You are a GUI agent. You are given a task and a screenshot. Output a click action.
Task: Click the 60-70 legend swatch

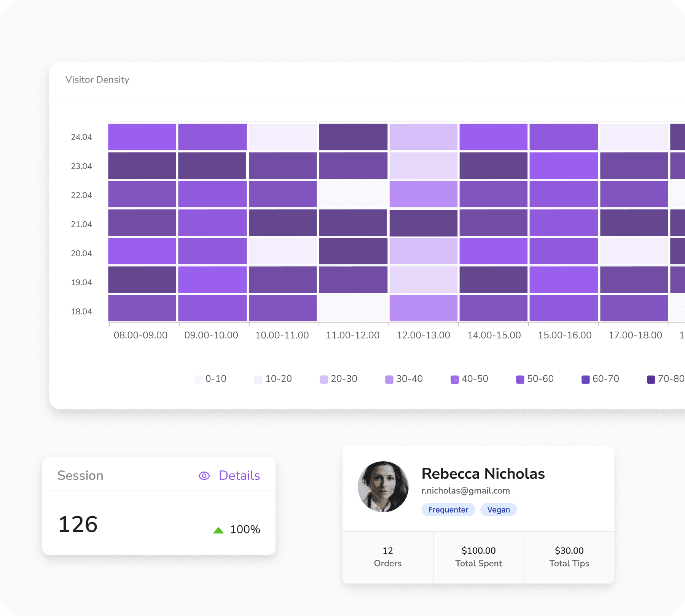585,379
